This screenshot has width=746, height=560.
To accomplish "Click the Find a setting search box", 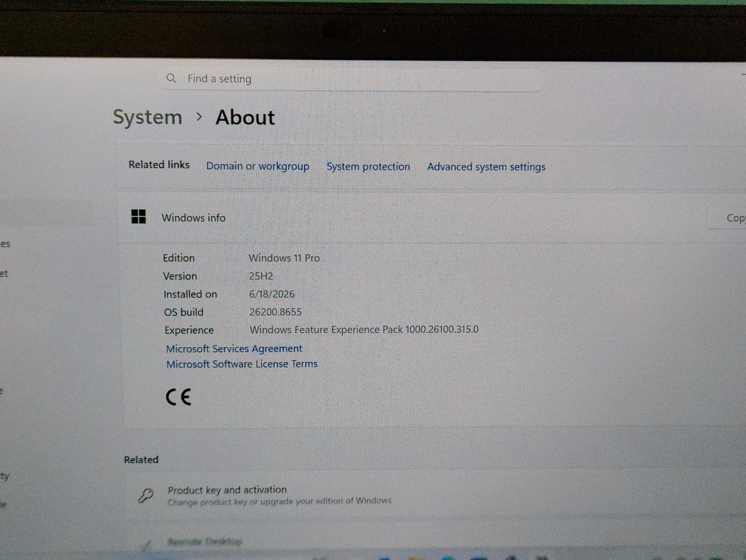I will point(352,78).
